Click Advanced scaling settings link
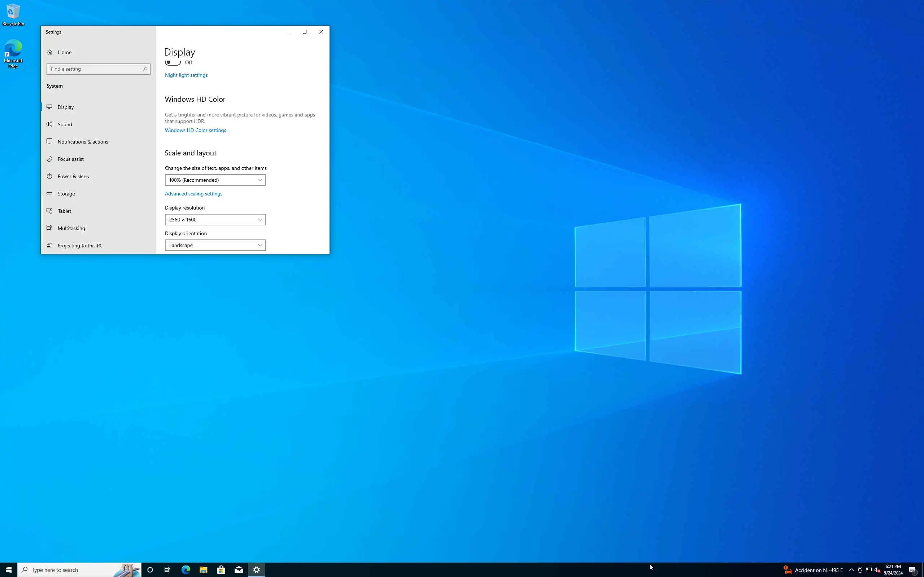This screenshot has height=577, width=924. tap(193, 194)
